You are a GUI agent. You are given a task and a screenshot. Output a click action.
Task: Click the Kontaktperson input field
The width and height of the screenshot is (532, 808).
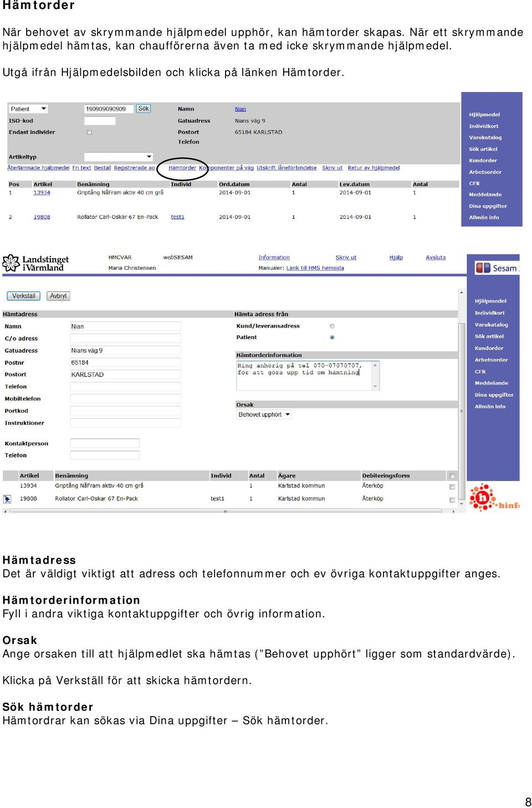pos(105,443)
